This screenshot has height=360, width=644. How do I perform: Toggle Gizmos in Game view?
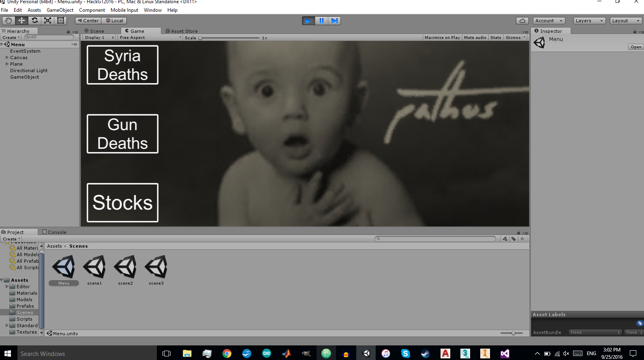click(513, 38)
